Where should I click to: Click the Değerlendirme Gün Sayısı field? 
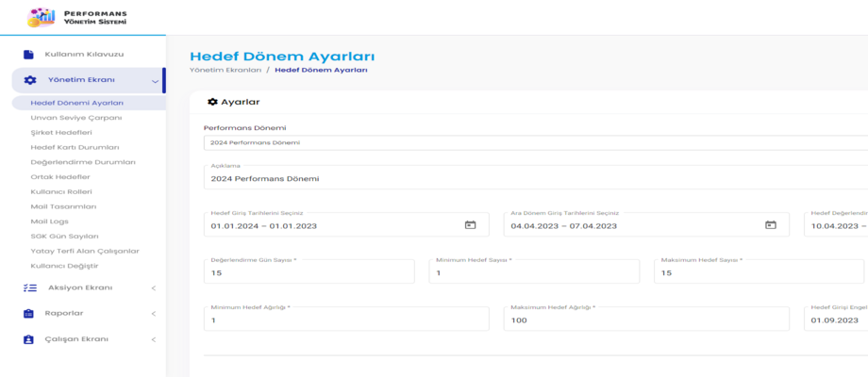(x=309, y=273)
